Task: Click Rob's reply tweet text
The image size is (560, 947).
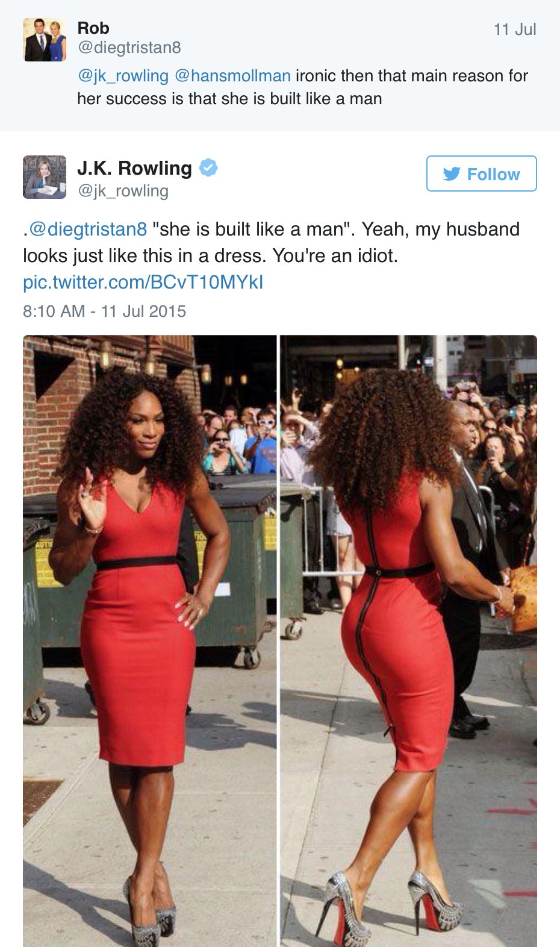Action: [x=303, y=87]
